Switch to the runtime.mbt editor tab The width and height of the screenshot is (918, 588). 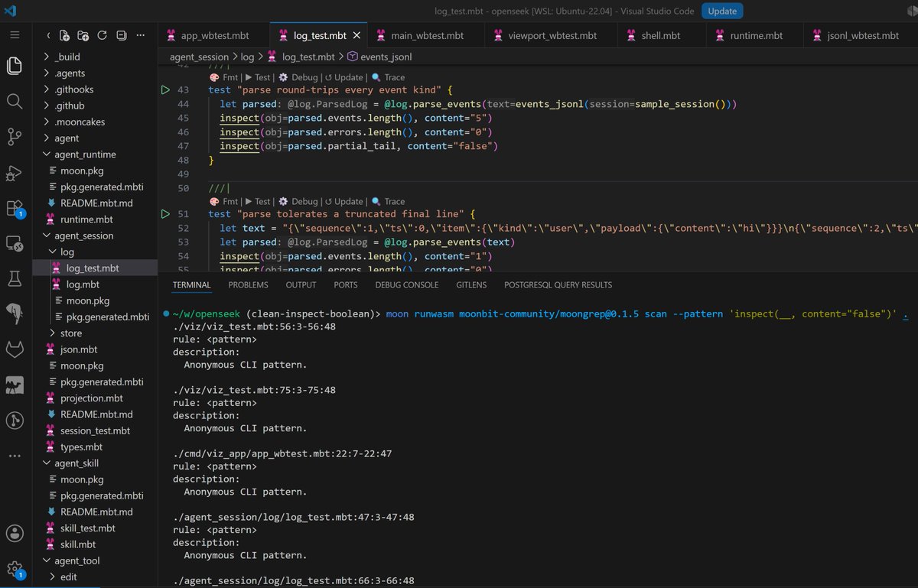point(756,36)
